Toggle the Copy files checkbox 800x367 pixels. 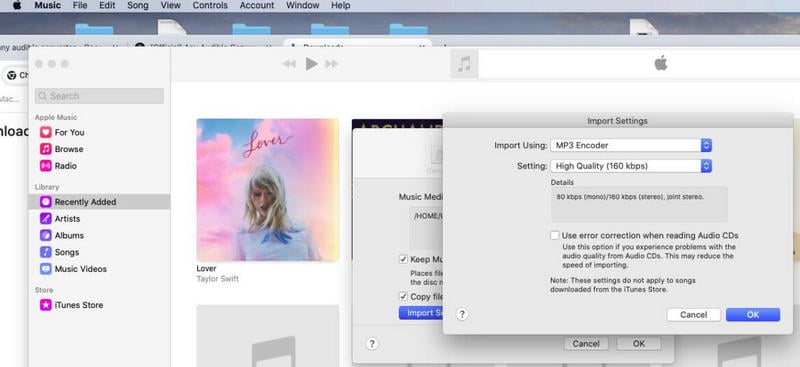[404, 297]
